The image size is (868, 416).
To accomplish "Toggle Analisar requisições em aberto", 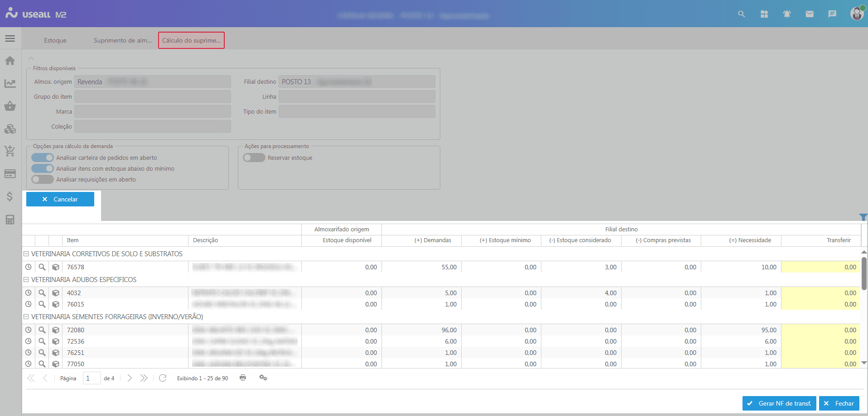I will [x=43, y=179].
